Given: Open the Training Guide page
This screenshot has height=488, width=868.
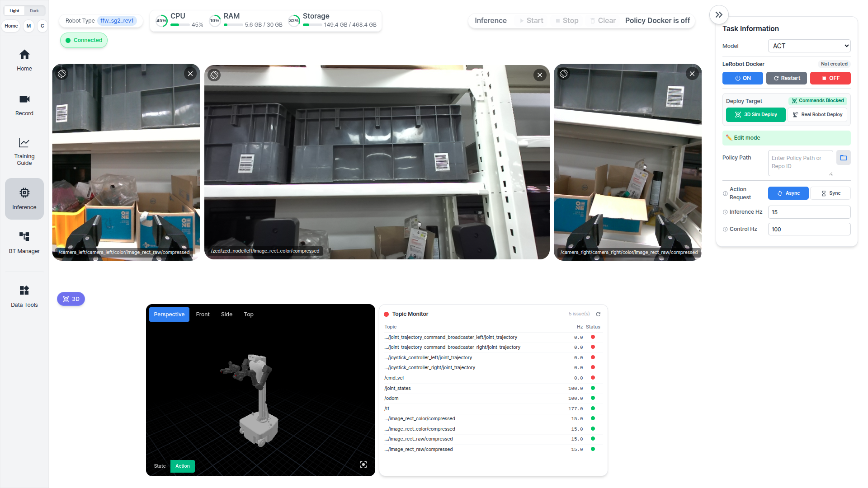Looking at the screenshot, I should [x=24, y=151].
